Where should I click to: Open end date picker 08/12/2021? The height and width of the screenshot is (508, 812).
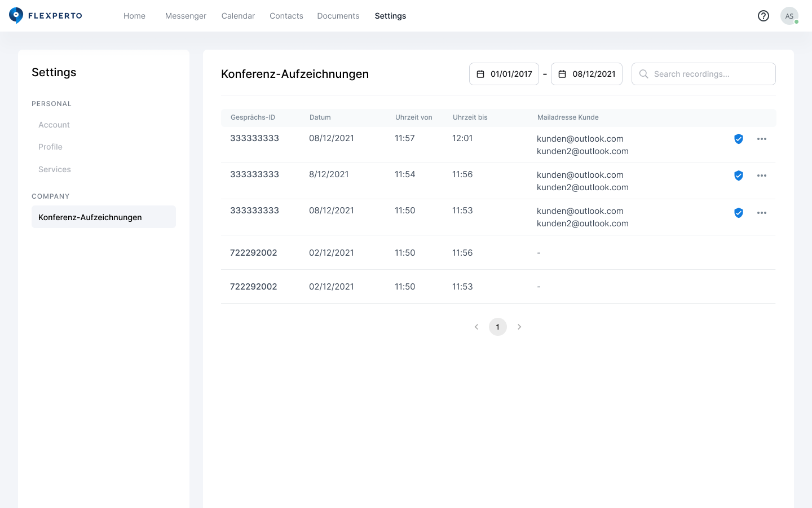click(586, 74)
